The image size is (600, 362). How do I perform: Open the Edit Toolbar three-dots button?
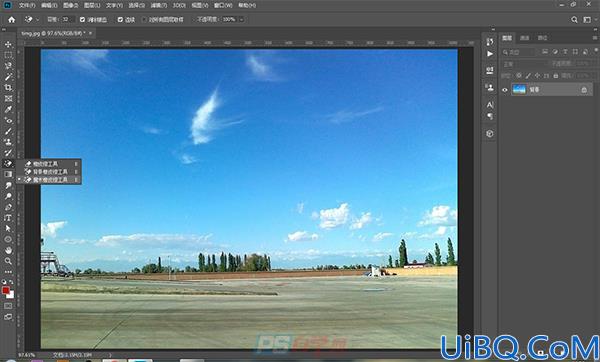(8, 272)
